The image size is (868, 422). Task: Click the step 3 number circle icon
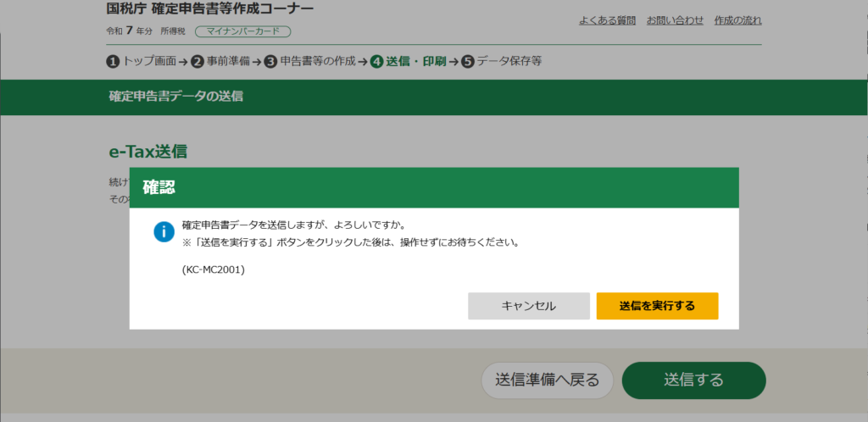coord(270,61)
